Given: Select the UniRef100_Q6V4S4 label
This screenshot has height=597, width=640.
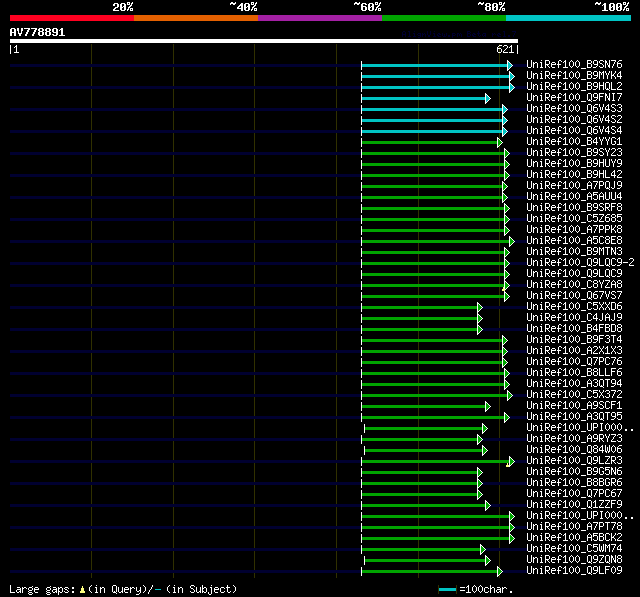Looking at the screenshot, I should 574,131.
